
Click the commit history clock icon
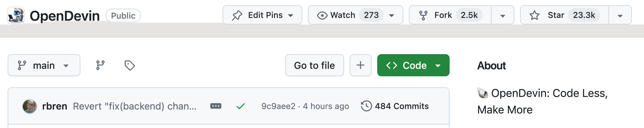(366, 106)
